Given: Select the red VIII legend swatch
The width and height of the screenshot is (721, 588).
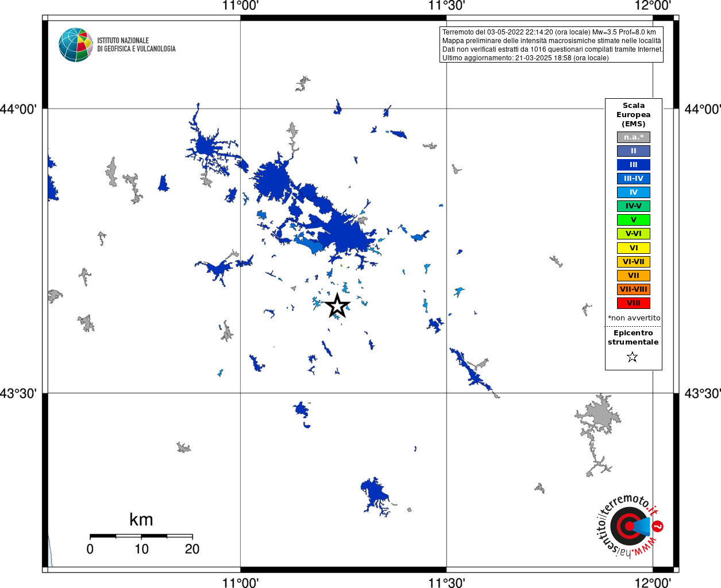Looking at the screenshot, I should point(634,303).
